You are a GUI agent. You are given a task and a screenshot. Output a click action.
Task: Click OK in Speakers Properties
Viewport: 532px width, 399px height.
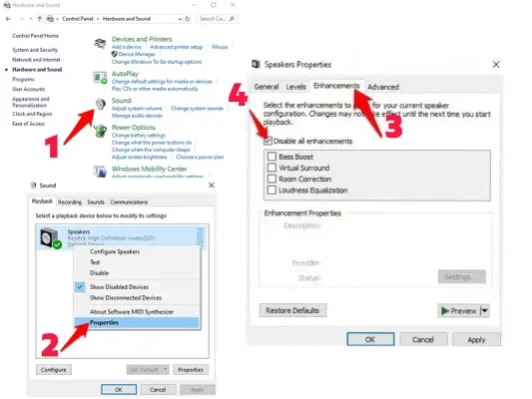coord(370,339)
